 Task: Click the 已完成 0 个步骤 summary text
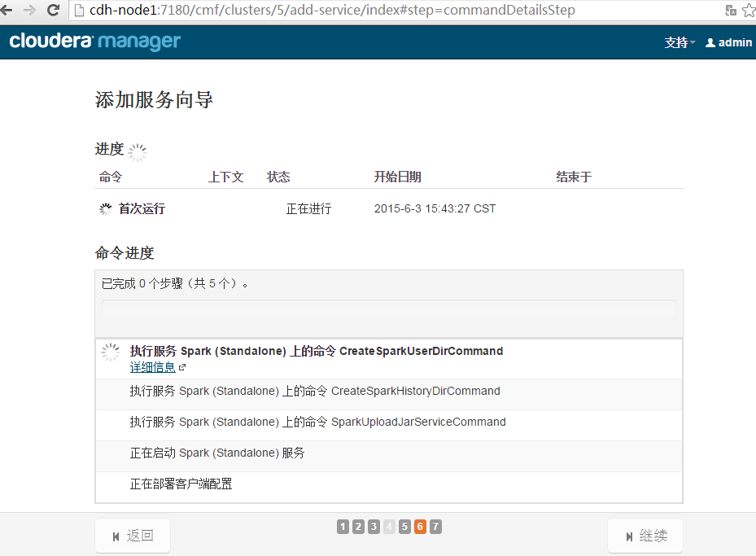(174, 283)
